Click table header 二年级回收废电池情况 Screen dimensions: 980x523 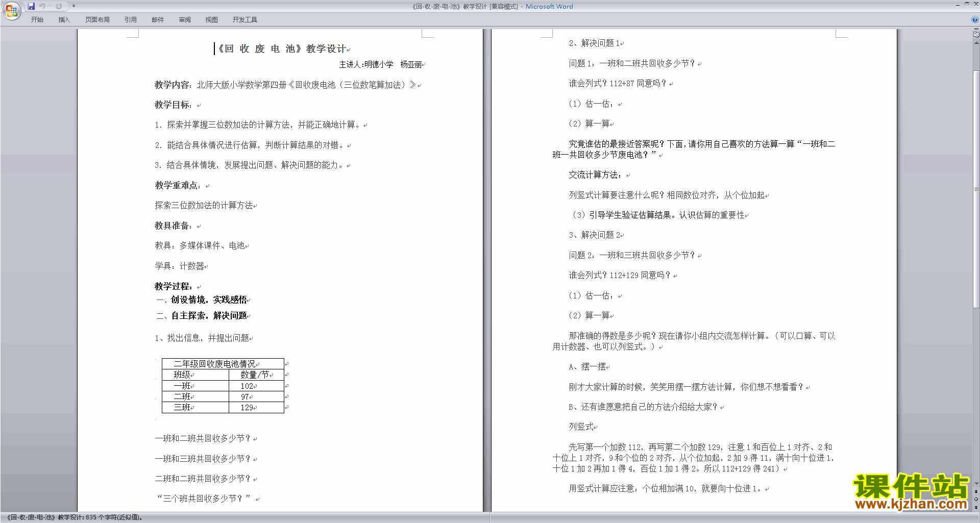(x=215, y=364)
